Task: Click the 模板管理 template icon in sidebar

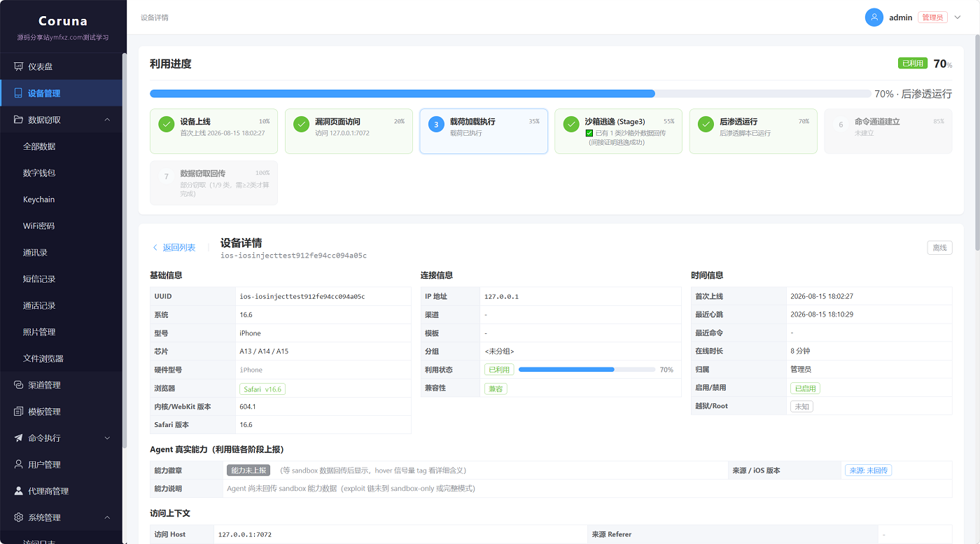Action: 18,412
